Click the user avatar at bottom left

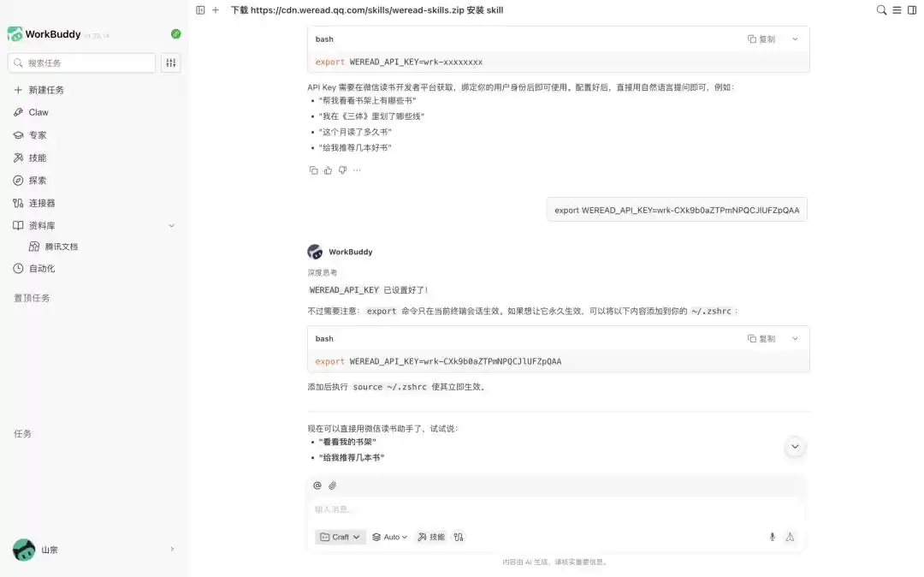[24, 550]
